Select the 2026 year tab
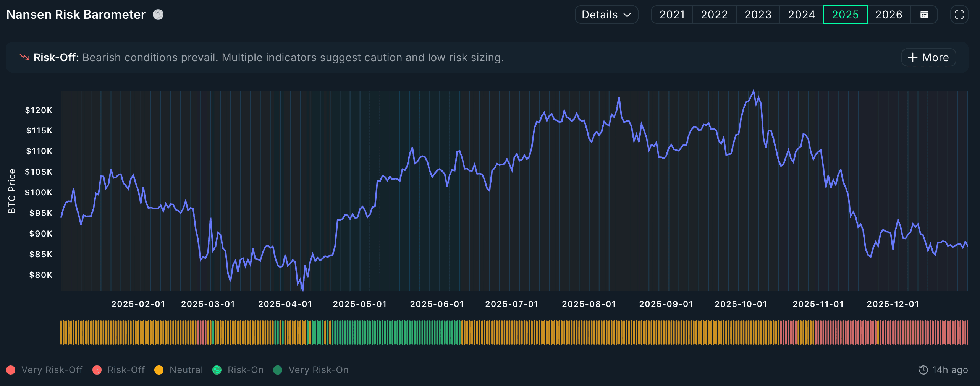The image size is (980, 386). point(889,15)
